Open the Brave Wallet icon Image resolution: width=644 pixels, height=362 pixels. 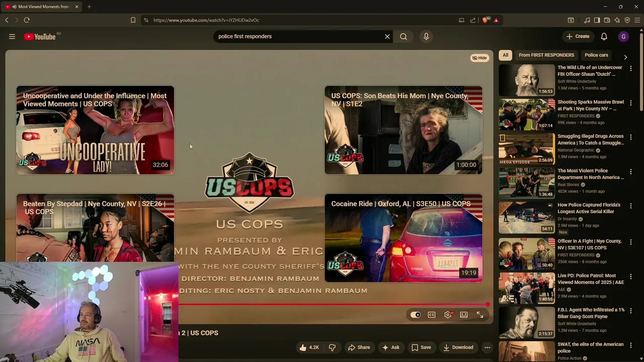point(607,20)
